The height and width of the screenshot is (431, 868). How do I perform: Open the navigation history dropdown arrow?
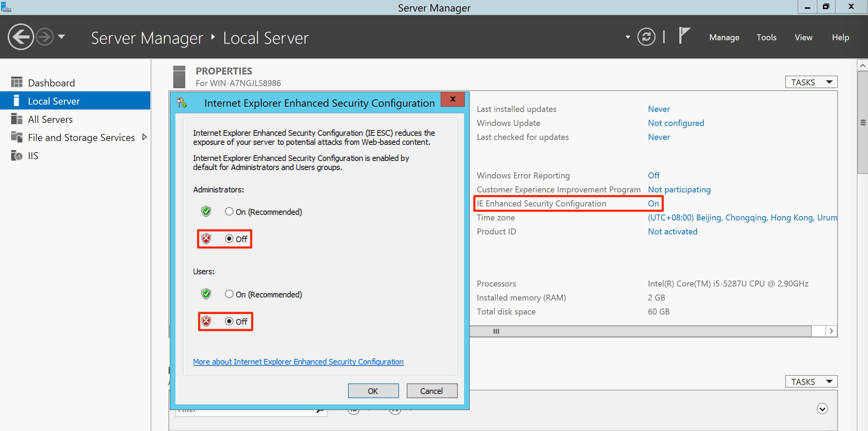62,37
